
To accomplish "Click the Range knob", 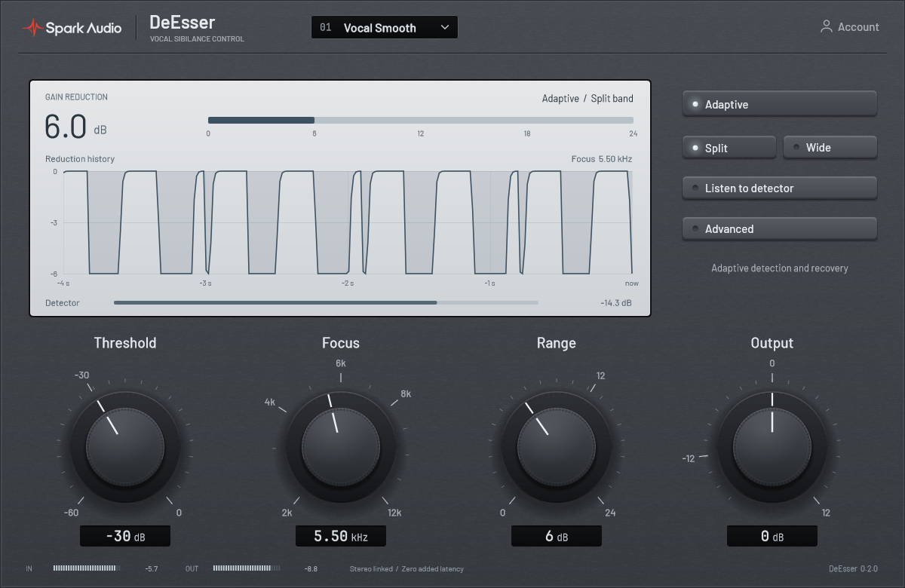I will (x=557, y=446).
